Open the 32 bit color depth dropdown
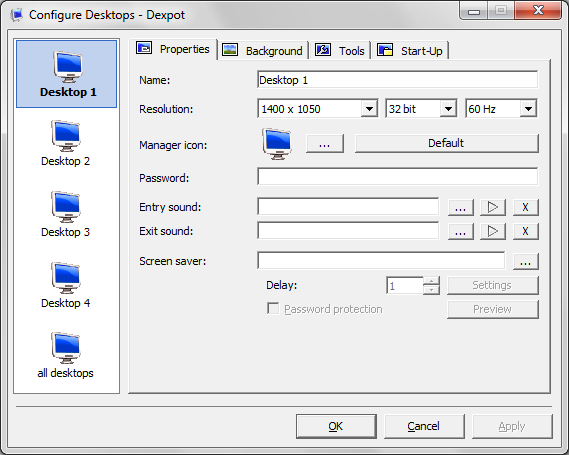Image resolution: width=569 pixels, height=455 pixels. click(x=449, y=108)
